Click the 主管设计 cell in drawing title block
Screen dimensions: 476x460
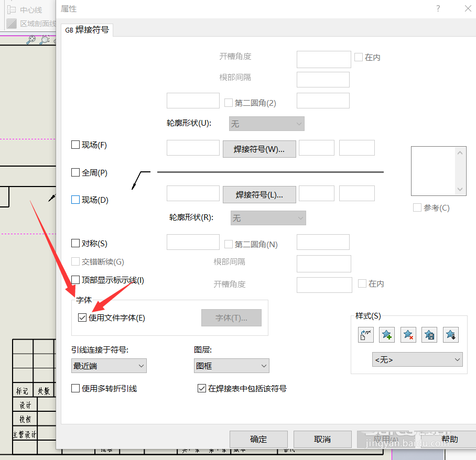tap(25, 434)
